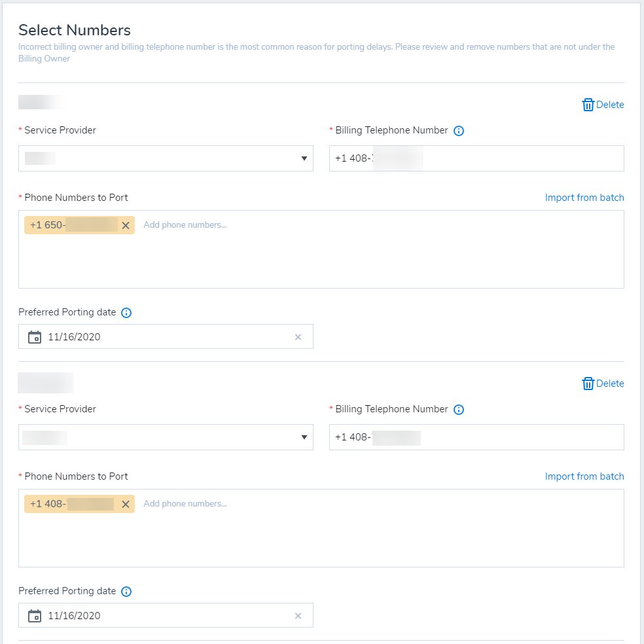Screen dimensions: 644x644
Task: Remove the +1 650 phone number tag
Action: (x=126, y=226)
